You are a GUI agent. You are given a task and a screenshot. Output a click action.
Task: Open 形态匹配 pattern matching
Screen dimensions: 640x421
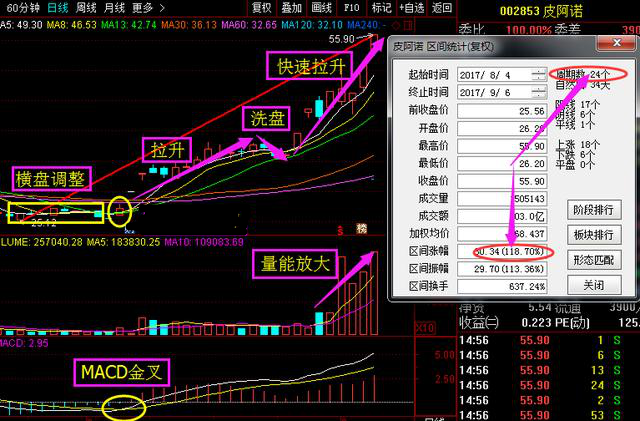[593, 259]
